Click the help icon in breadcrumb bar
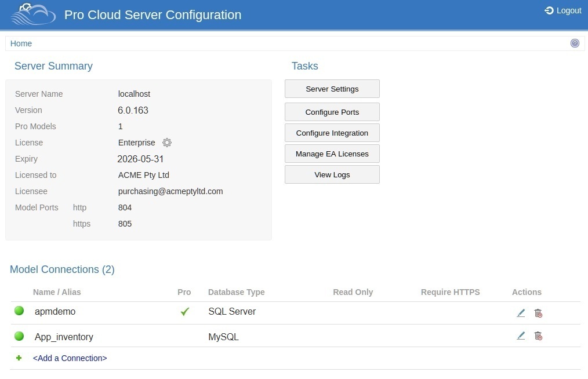The height and width of the screenshot is (379, 588). pyautogui.click(x=575, y=43)
